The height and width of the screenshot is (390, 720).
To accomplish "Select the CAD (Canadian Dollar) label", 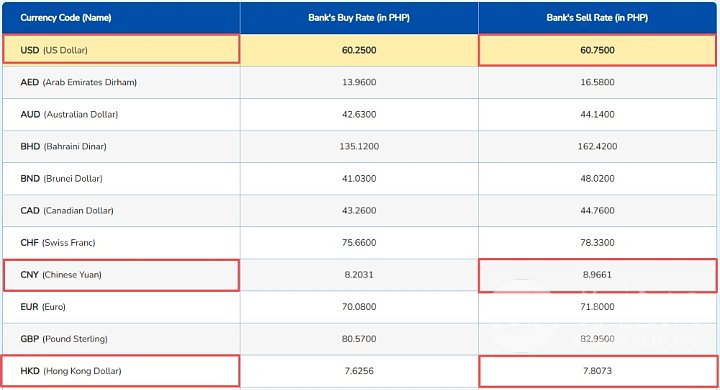I will [x=67, y=210].
